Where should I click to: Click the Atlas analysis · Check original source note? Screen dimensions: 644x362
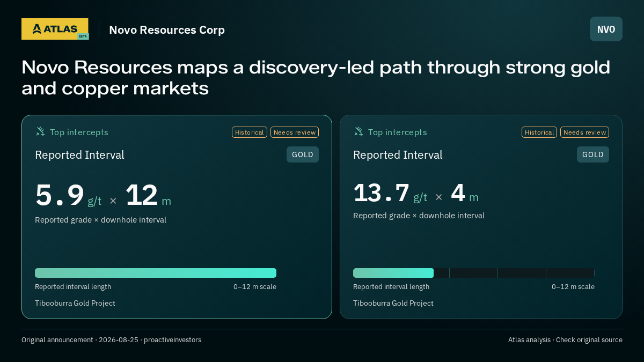coord(565,339)
